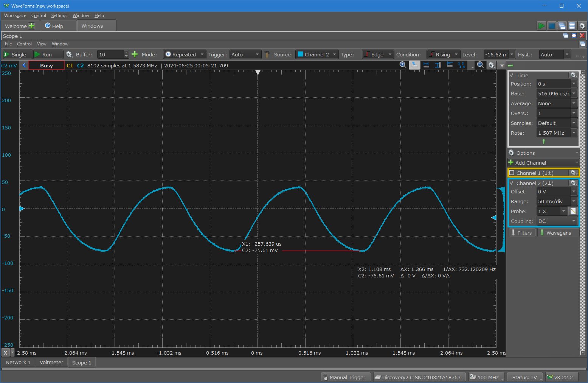The image size is (588, 383).
Task: Select the pulse measurement cursor icon
Action: (450, 65)
